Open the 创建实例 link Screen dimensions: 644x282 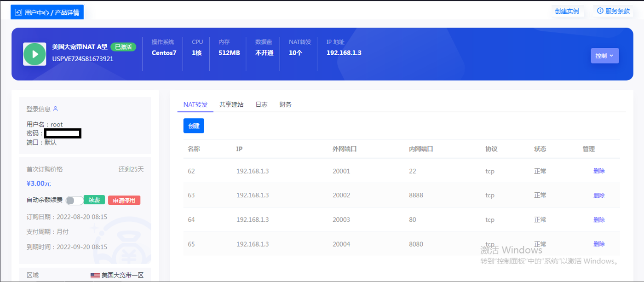(x=567, y=11)
